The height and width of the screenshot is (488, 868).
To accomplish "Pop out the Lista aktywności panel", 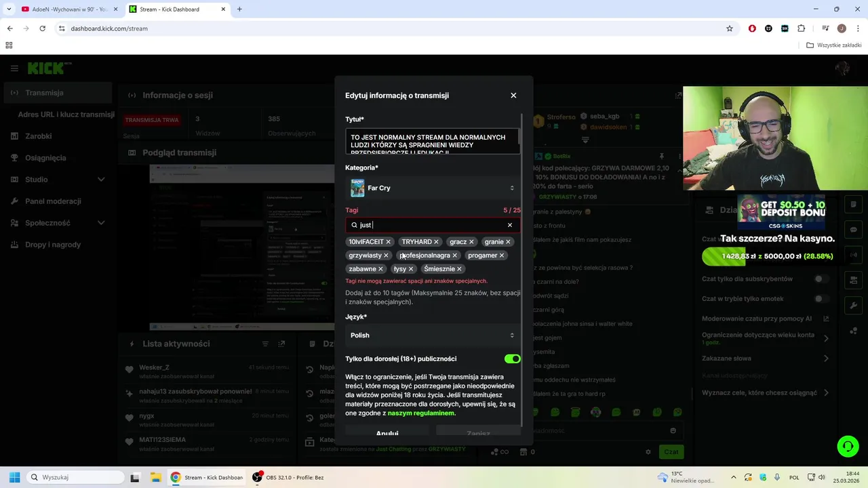I will 282,344.
